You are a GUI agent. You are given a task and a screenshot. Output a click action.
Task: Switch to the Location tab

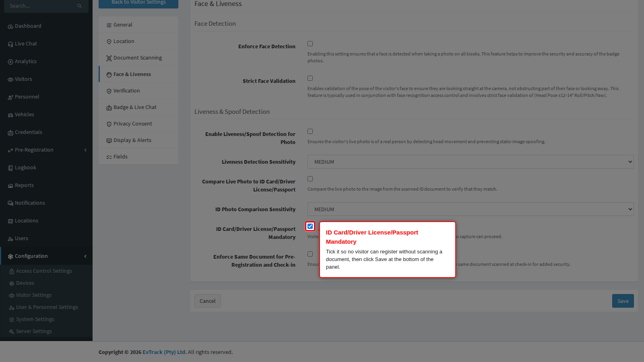[x=138, y=41]
